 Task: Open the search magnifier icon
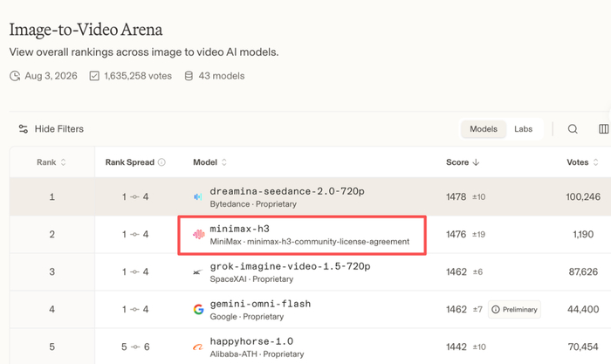(x=573, y=129)
